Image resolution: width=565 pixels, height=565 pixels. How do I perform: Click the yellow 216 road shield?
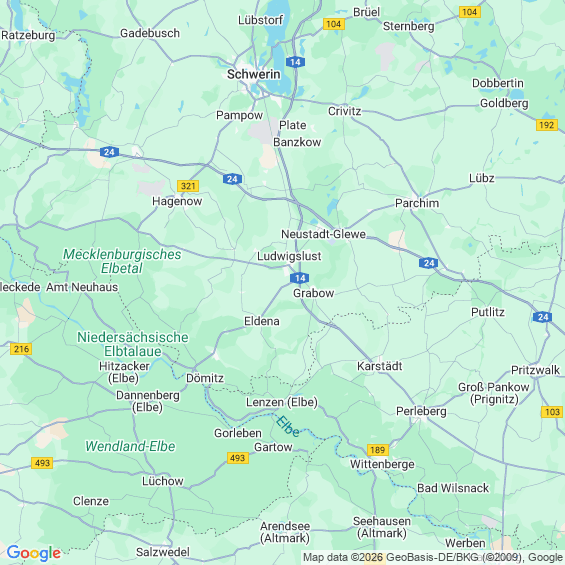coord(21,349)
